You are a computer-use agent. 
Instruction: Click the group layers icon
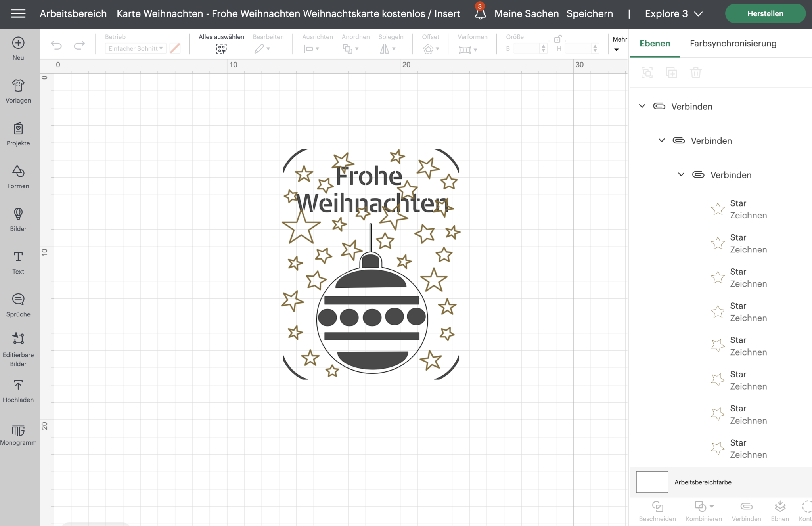pos(647,73)
